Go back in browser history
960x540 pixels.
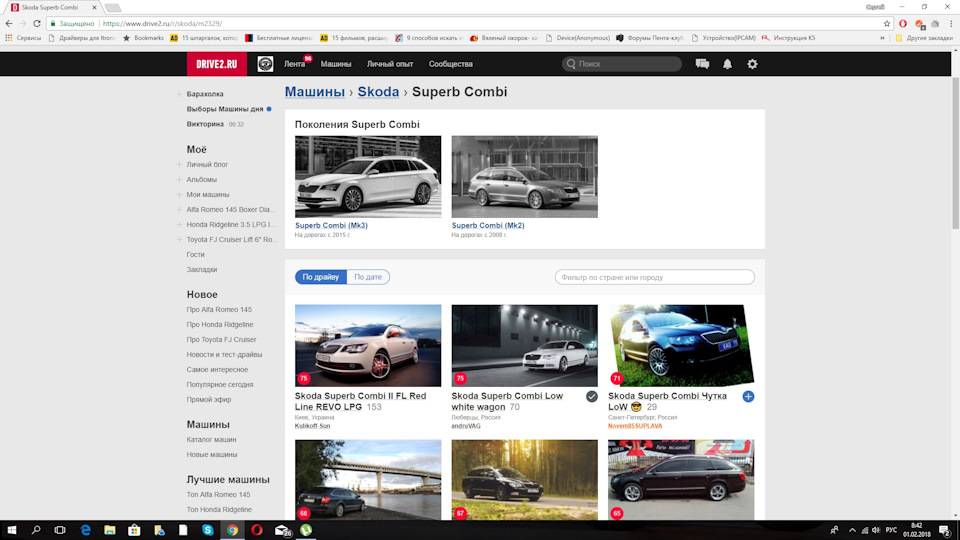pos(9,23)
